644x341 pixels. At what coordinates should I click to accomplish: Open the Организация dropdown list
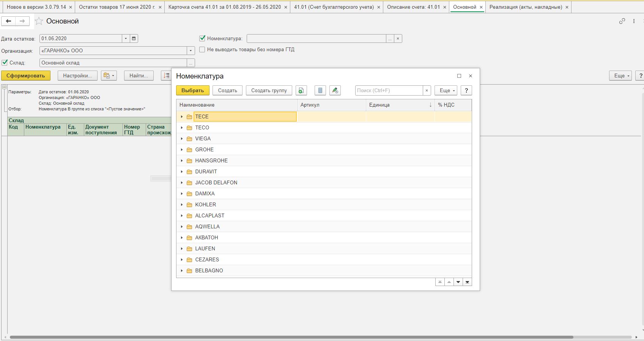(191, 50)
